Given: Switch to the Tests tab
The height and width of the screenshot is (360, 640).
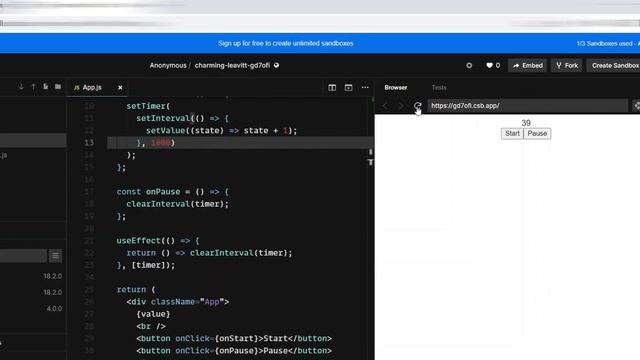Looking at the screenshot, I should [439, 87].
